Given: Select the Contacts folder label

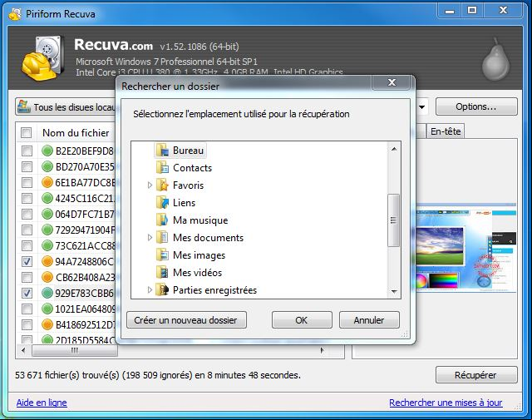Looking at the screenshot, I should (192, 167).
